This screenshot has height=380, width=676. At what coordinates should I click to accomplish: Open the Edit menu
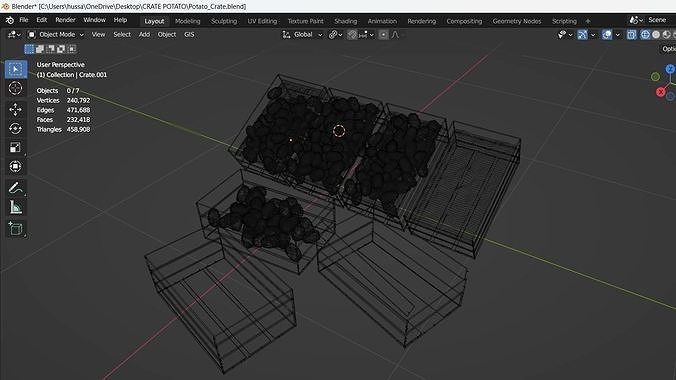[x=41, y=20]
